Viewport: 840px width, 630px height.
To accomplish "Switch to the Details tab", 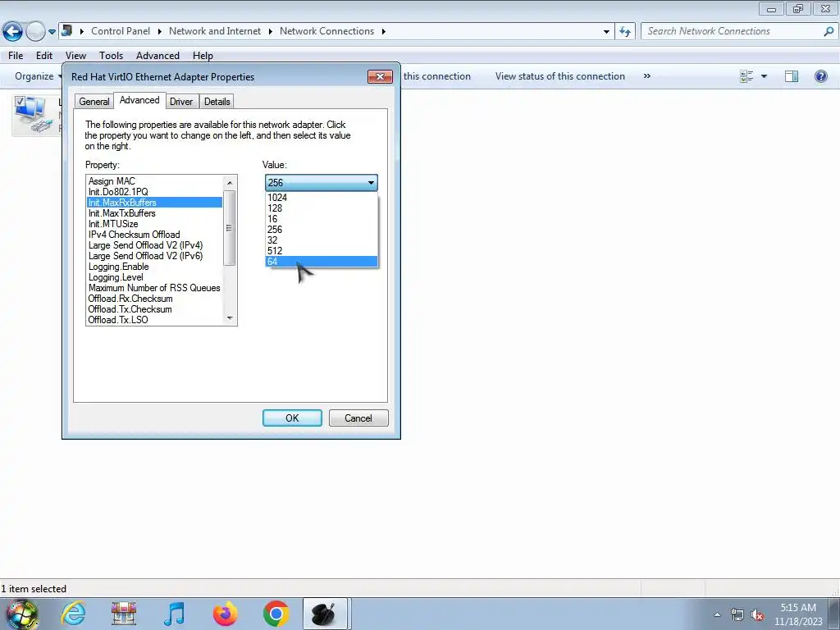I will point(217,101).
